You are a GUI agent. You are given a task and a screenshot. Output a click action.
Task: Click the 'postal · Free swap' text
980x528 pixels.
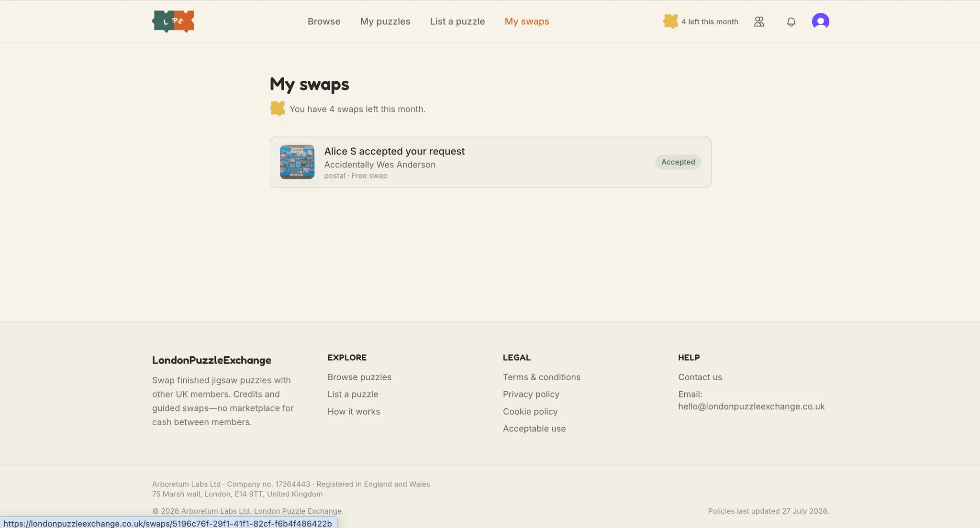tap(356, 176)
